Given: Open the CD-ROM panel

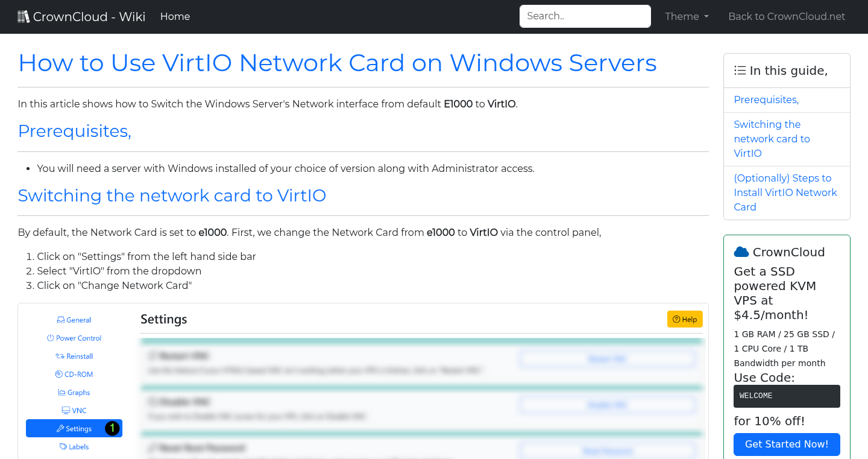Looking at the screenshot, I should click(x=74, y=374).
